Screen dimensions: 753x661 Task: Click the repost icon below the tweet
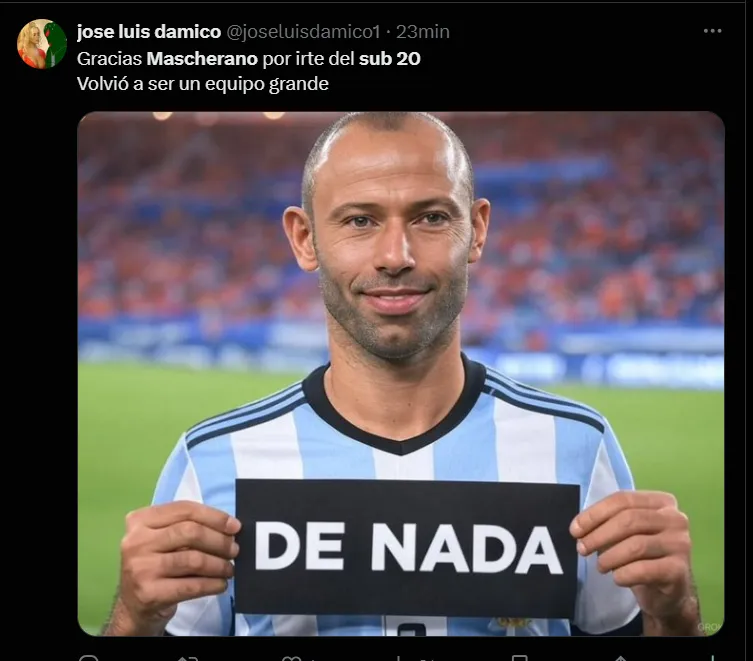tap(187, 658)
